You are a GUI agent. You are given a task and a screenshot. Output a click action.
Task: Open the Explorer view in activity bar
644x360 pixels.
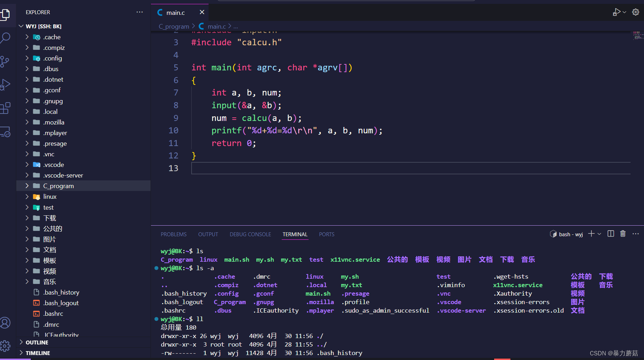pos(5,14)
